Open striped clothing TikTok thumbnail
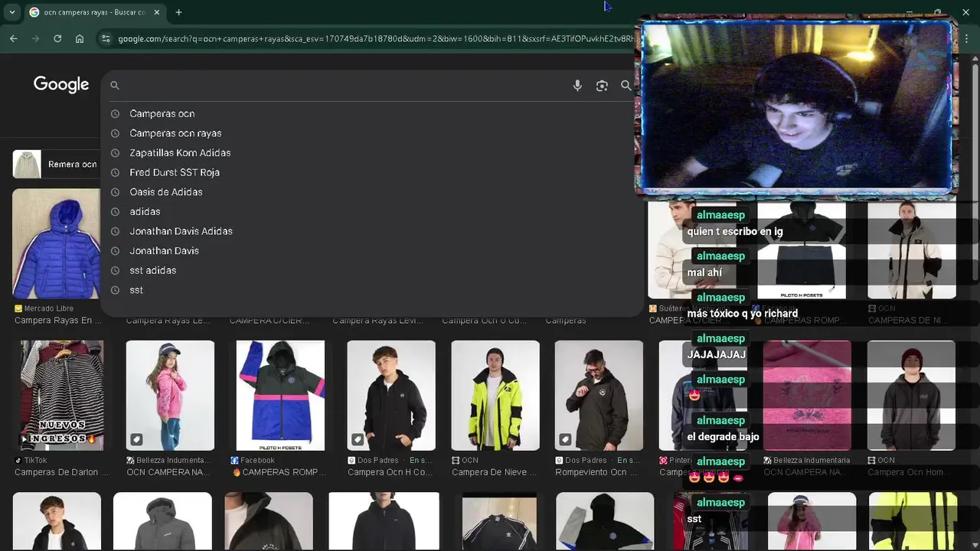 pos(61,396)
